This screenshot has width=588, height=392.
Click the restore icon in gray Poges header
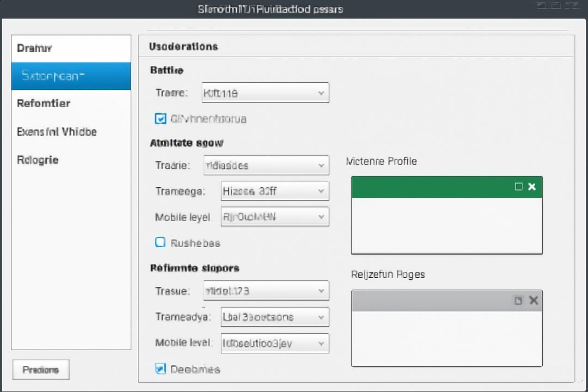coord(518,301)
